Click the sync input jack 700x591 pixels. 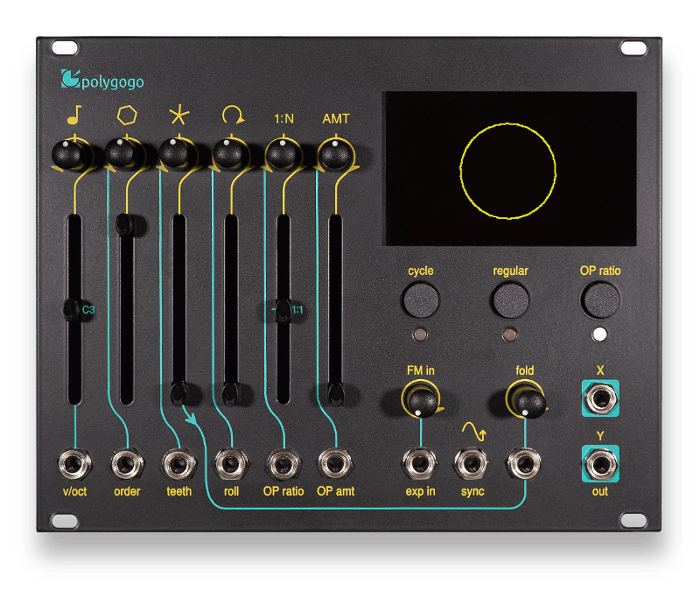click(x=471, y=463)
